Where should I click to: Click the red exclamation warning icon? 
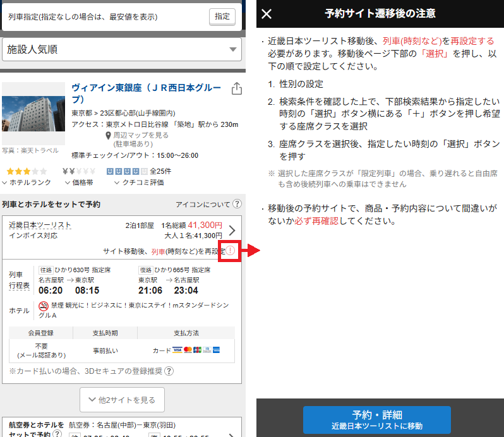(x=230, y=251)
